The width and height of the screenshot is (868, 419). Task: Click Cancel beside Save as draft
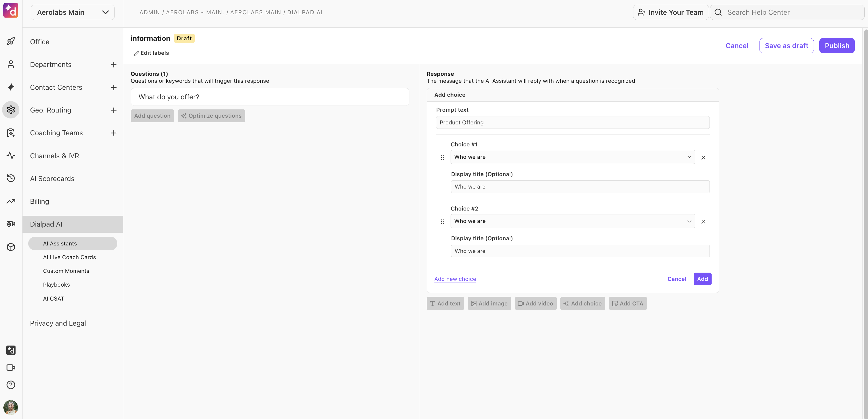click(x=737, y=46)
